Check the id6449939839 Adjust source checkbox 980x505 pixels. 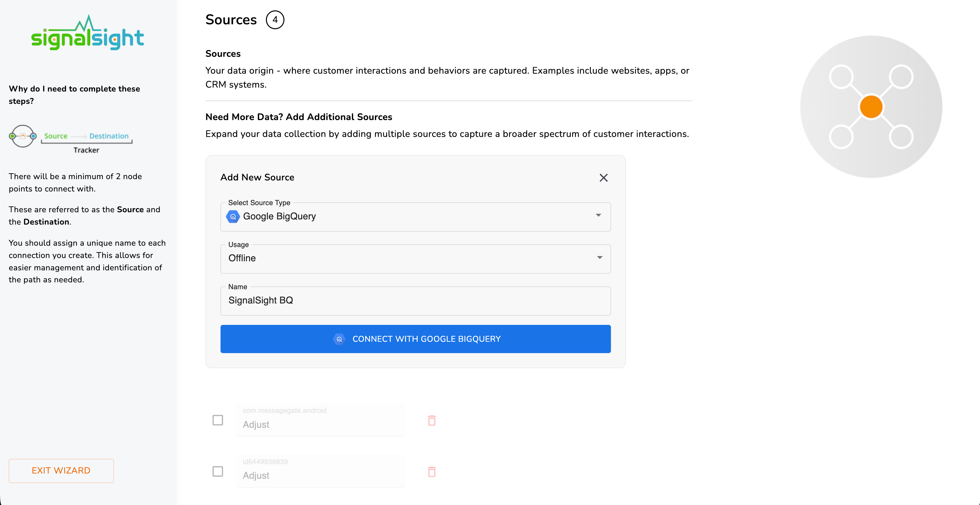[x=218, y=472]
